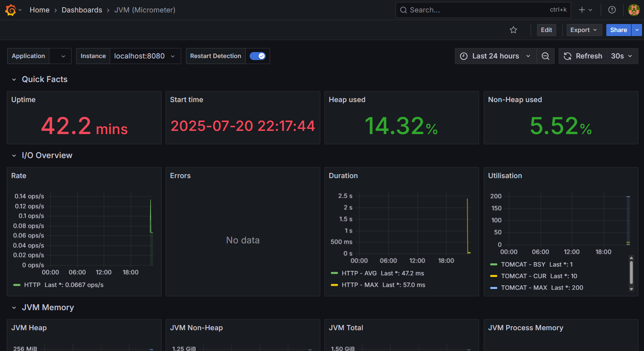Go to Dashboards breadcrumb
644x351 pixels.
[x=82, y=10]
